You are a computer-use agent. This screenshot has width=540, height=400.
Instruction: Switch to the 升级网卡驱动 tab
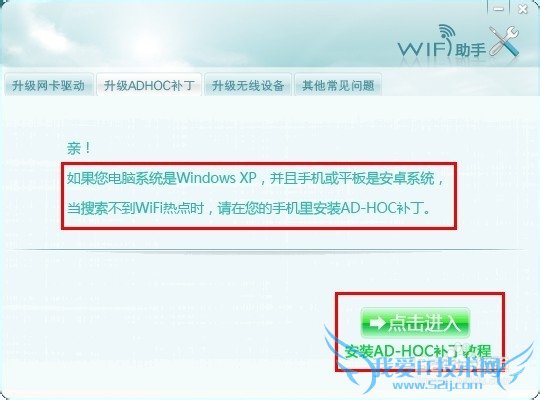click(x=49, y=85)
